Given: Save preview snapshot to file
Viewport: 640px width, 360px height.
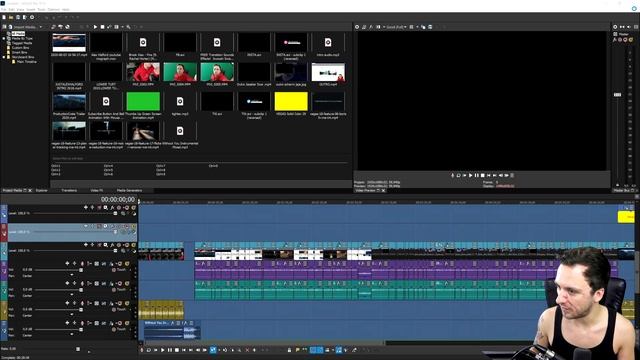Looking at the screenshot, I should [430, 27].
